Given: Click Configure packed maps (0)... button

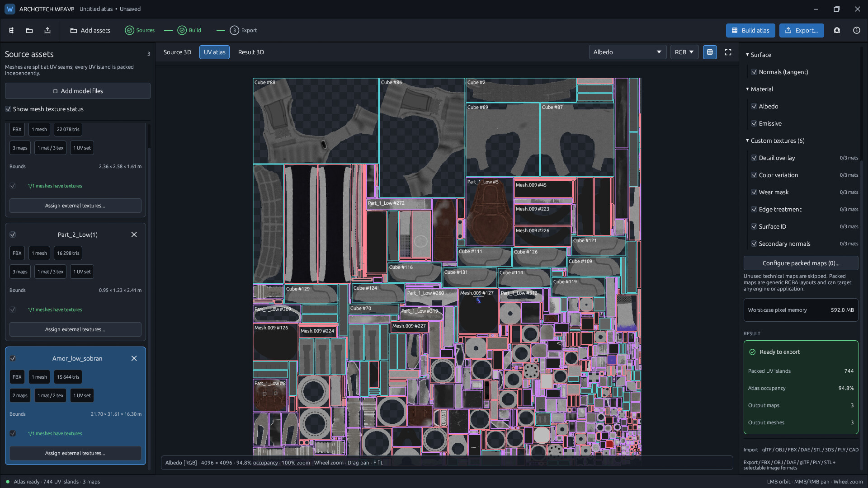Looking at the screenshot, I should click(x=801, y=263).
